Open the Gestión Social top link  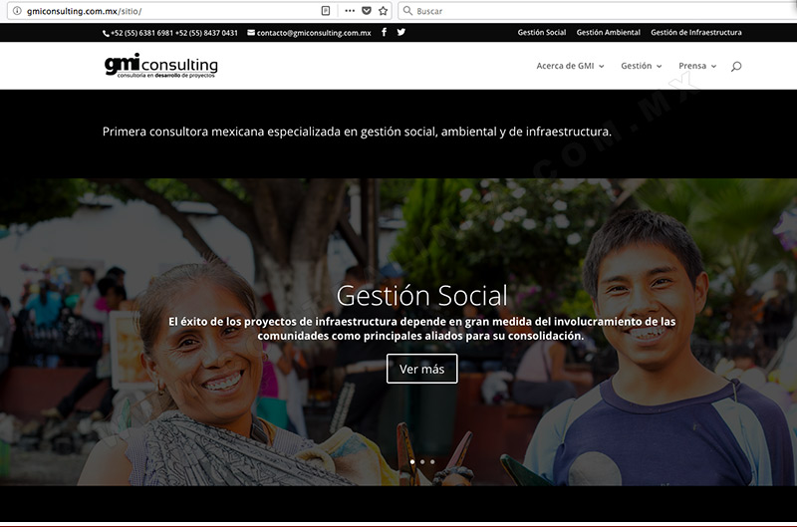pos(542,33)
